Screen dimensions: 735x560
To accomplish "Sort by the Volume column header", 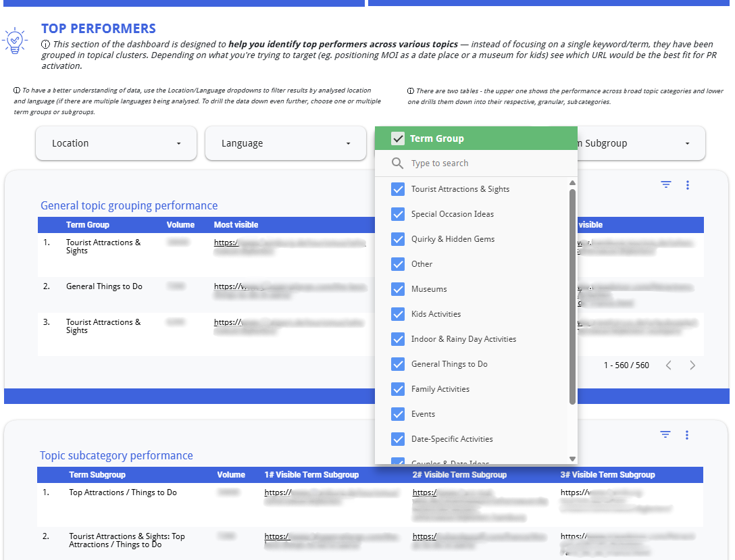I will tap(180, 225).
